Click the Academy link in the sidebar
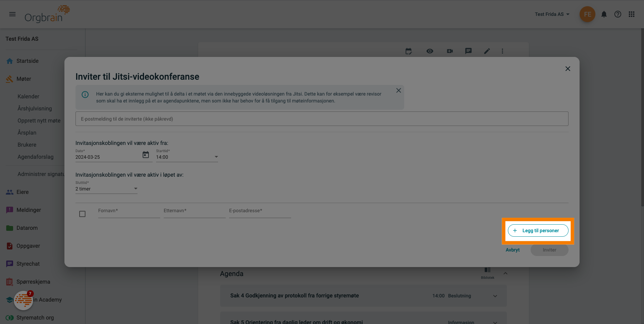The image size is (644, 324). point(48,300)
